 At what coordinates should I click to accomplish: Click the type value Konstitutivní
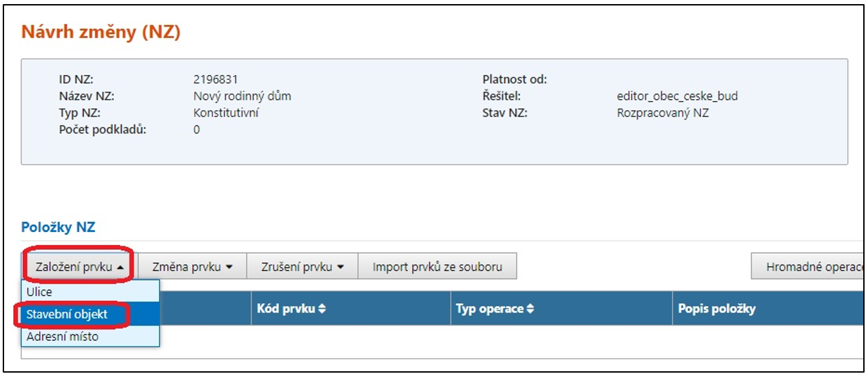coord(226,113)
